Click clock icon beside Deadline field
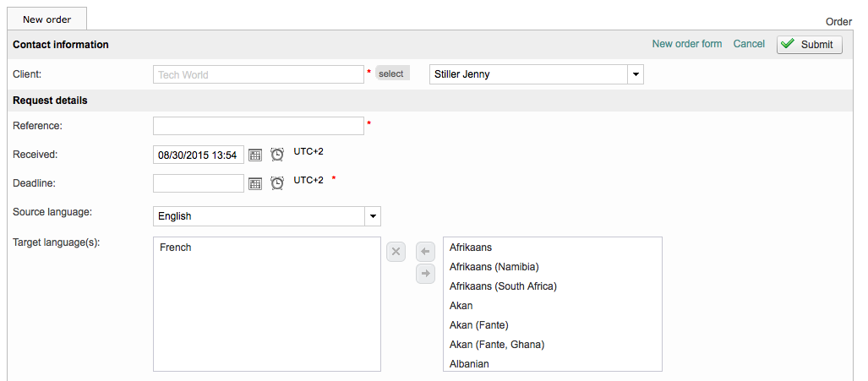The height and width of the screenshot is (381, 868). [x=277, y=182]
